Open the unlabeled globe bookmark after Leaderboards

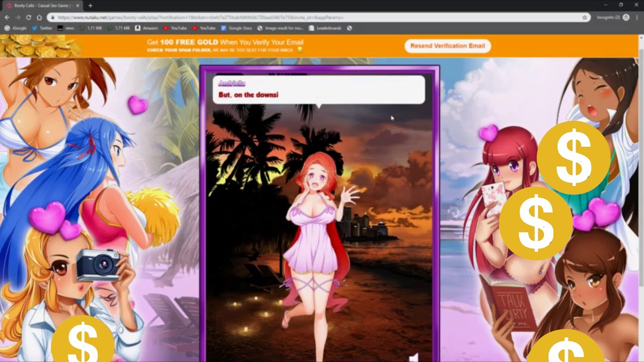click(349, 28)
